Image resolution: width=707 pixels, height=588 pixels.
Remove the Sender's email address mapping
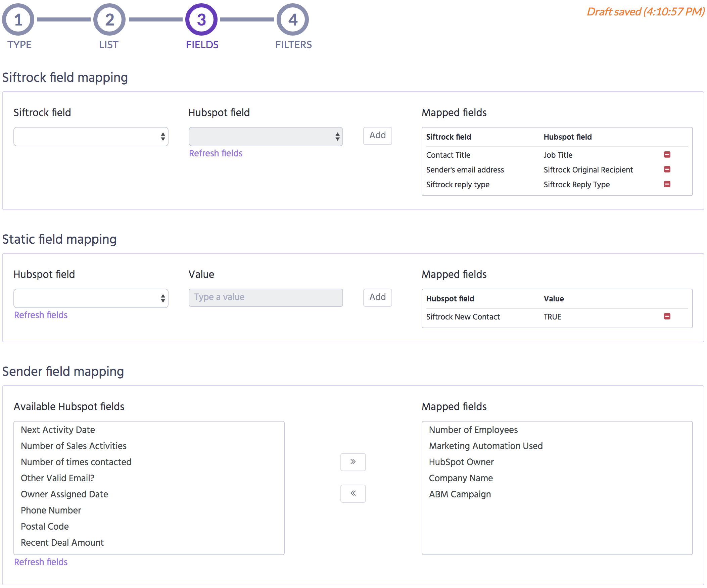(x=667, y=169)
